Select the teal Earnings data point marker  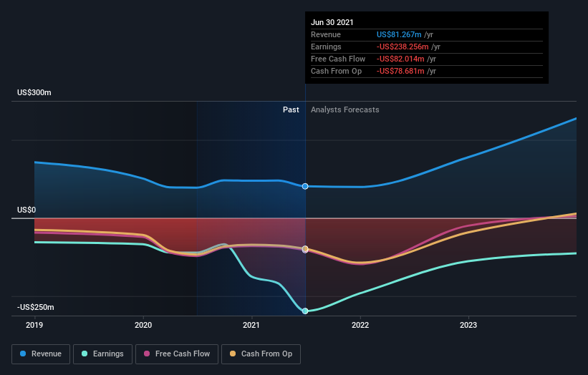[x=305, y=311]
